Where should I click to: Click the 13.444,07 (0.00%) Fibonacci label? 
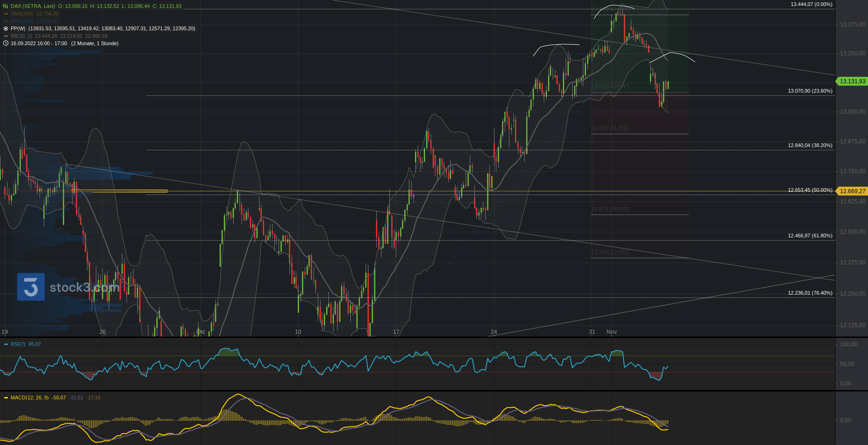pos(811,4)
